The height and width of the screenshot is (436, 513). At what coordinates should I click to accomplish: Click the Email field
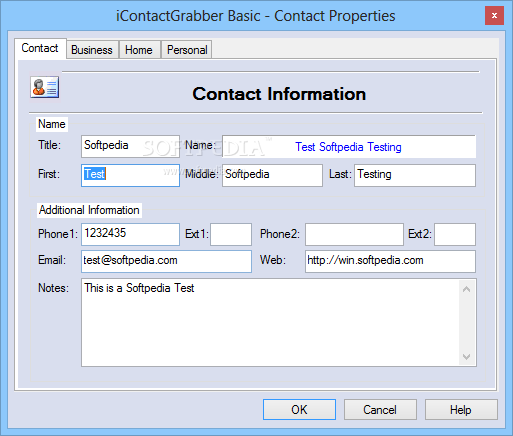pos(166,261)
